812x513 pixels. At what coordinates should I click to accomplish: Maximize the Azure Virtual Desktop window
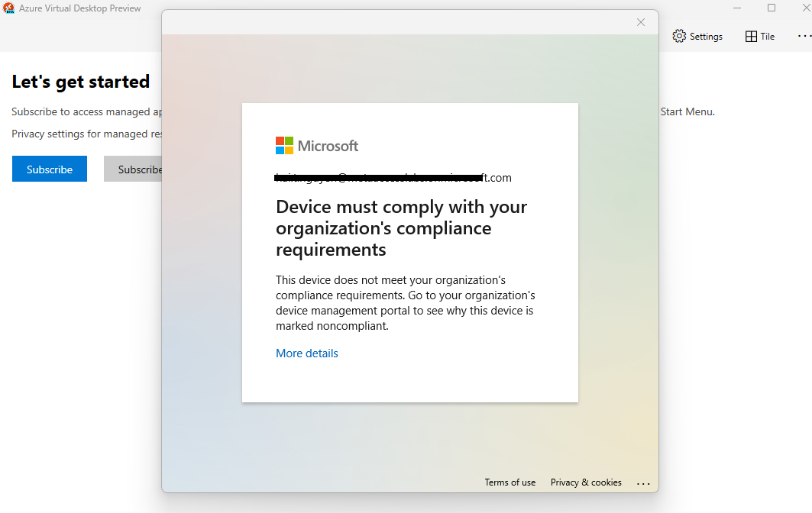pyautogui.click(x=772, y=8)
